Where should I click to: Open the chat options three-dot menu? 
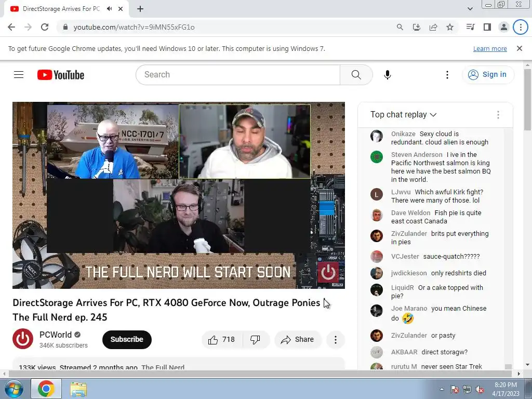tap(498, 115)
